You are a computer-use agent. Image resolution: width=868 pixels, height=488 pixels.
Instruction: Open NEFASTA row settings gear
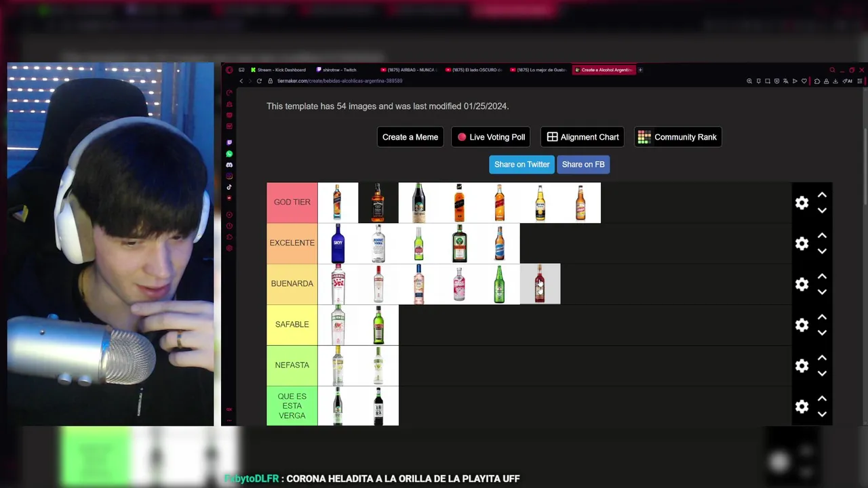tap(802, 365)
